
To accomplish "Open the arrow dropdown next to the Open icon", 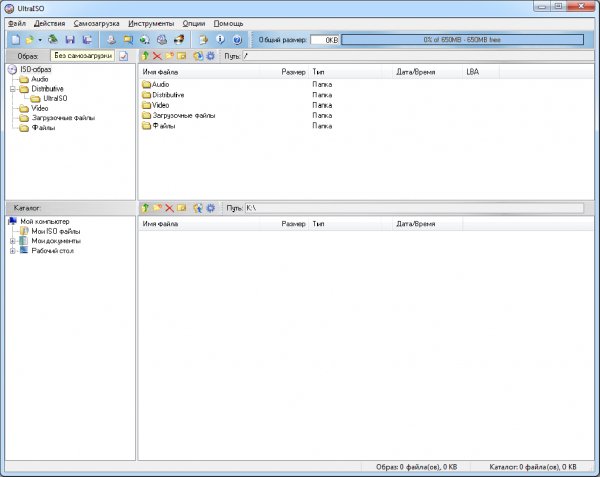I will [39, 40].
